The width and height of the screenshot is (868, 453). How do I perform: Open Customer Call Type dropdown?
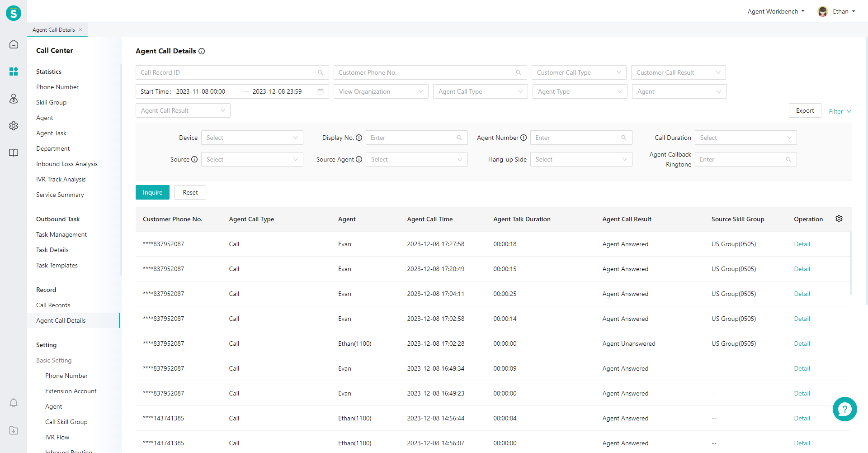579,72
